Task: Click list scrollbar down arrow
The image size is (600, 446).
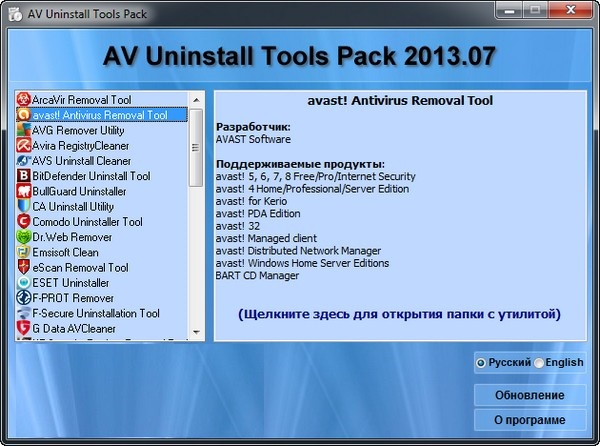Action: (x=196, y=332)
